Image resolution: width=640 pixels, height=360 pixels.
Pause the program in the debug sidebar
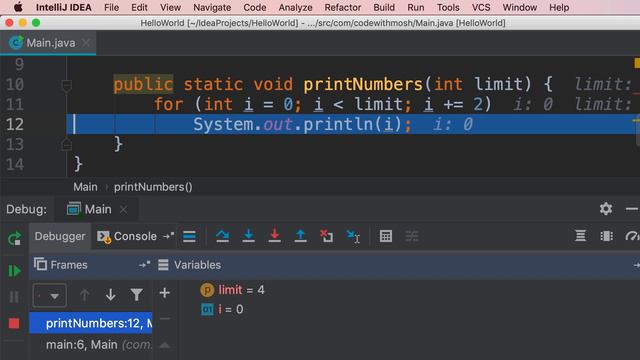[x=14, y=297]
